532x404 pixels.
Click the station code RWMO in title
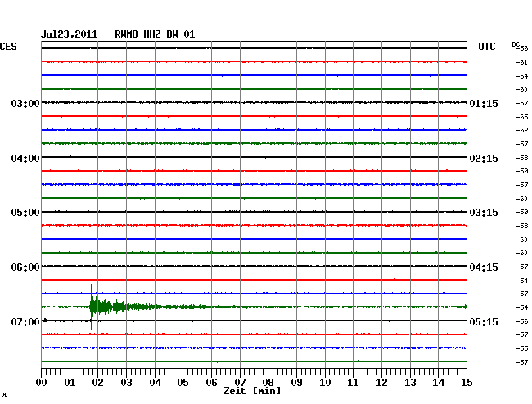coord(126,34)
